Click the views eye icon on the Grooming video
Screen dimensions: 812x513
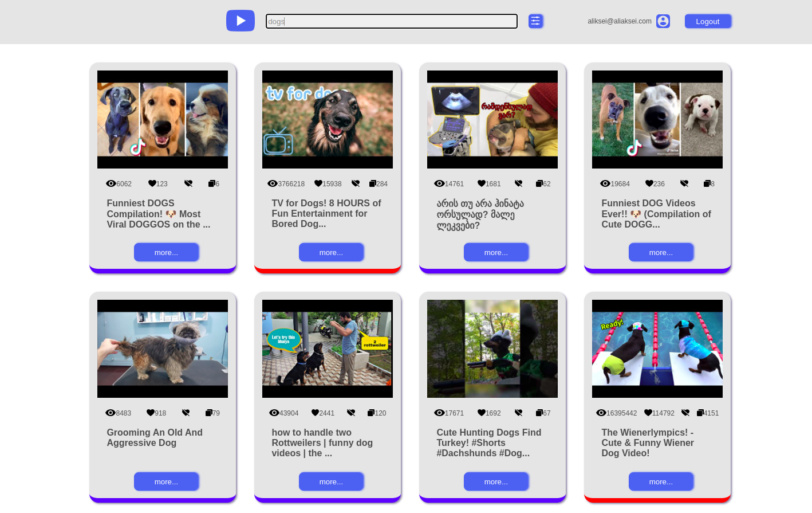[x=111, y=413]
